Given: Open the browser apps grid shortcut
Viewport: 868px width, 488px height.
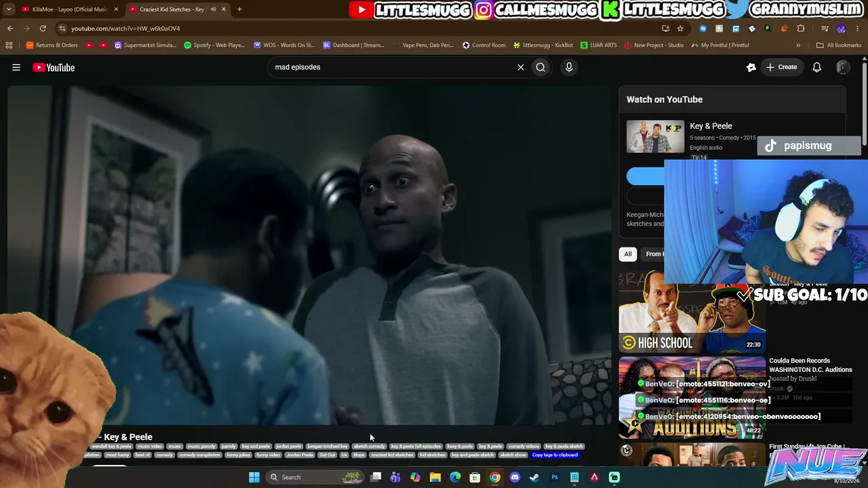Looking at the screenshot, I should 9,45.
